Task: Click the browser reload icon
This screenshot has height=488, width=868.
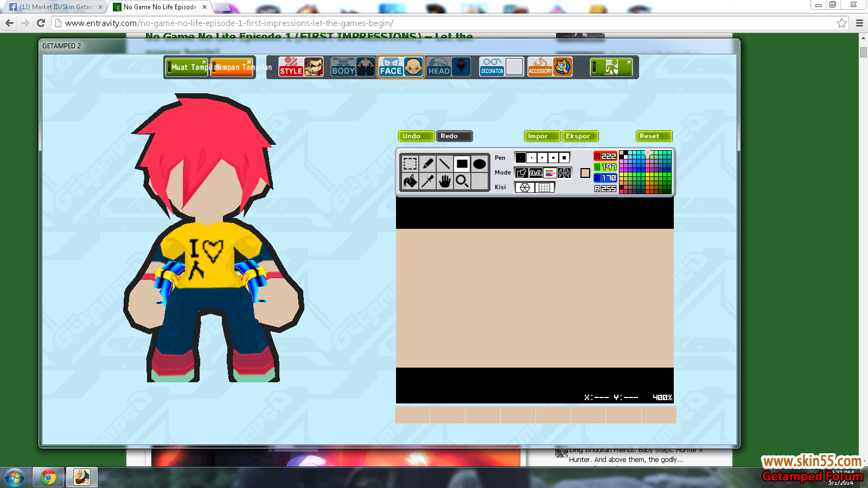Action: (x=41, y=23)
